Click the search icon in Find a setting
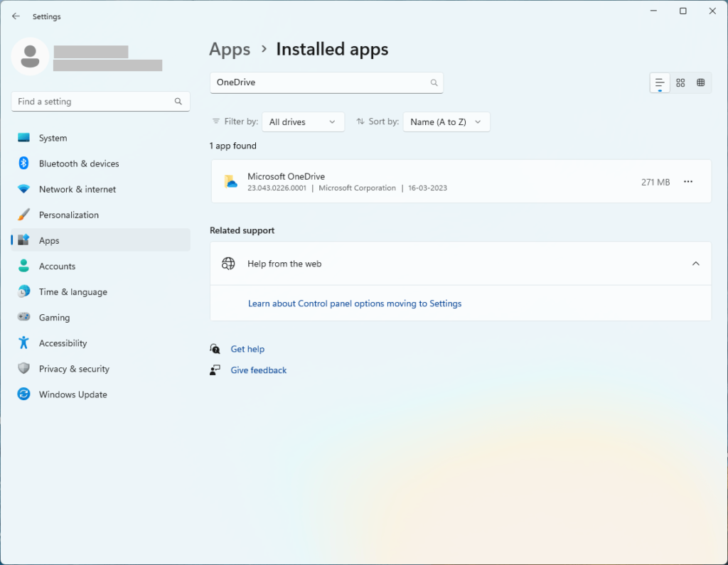 [x=178, y=101]
